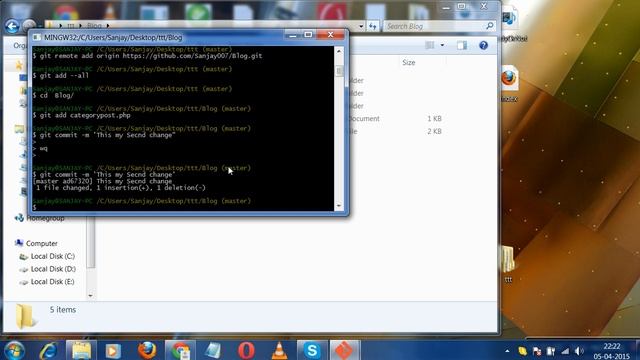Click the Explorer Help question mark icon
This screenshot has height=360, width=640.
coord(484,45)
